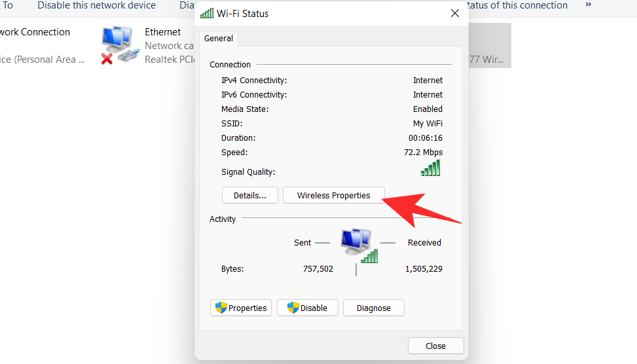
Task: Expand the toolbar overflow chevron
Action: [x=589, y=5]
